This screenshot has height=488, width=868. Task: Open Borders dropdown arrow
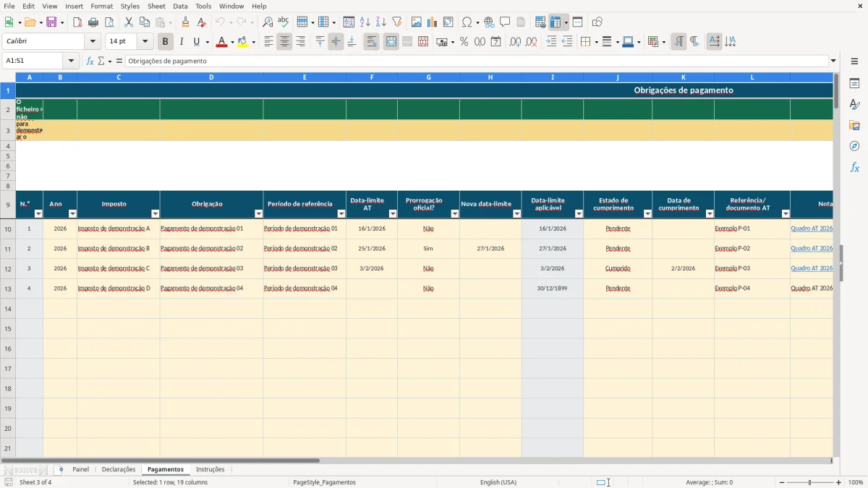click(595, 42)
